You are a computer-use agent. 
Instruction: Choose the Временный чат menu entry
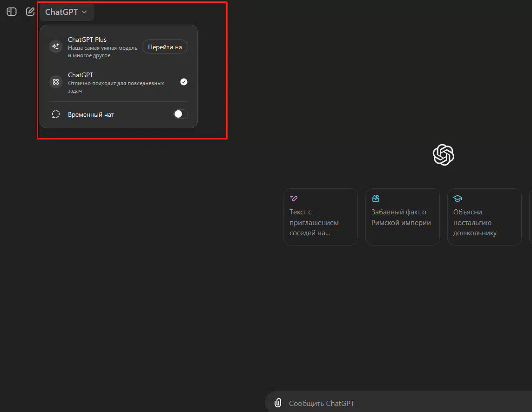coord(118,114)
